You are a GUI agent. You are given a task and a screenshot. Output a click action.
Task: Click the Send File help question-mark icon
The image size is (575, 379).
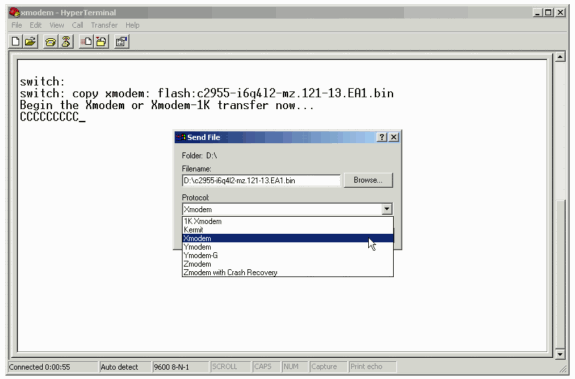(382, 137)
